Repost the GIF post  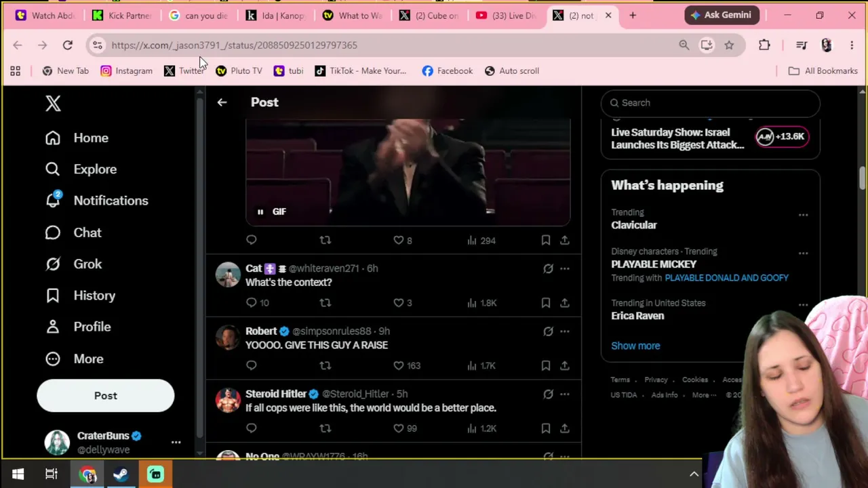click(325, 240)
